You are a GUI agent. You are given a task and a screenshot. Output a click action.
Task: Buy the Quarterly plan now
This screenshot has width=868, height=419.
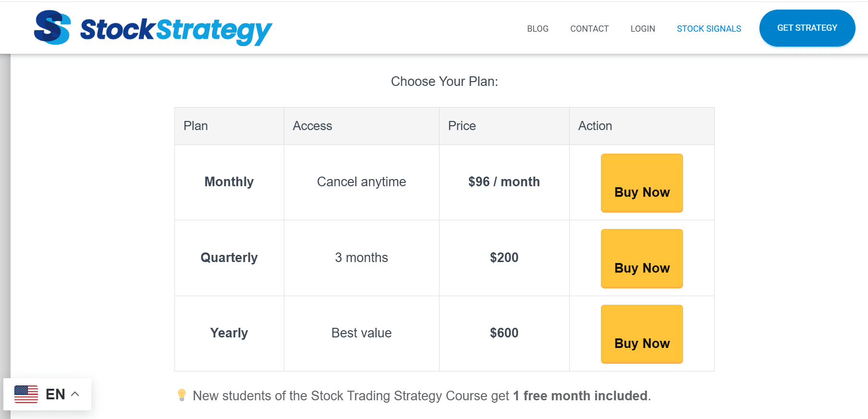pyautogui.click(x=642, y=259)
